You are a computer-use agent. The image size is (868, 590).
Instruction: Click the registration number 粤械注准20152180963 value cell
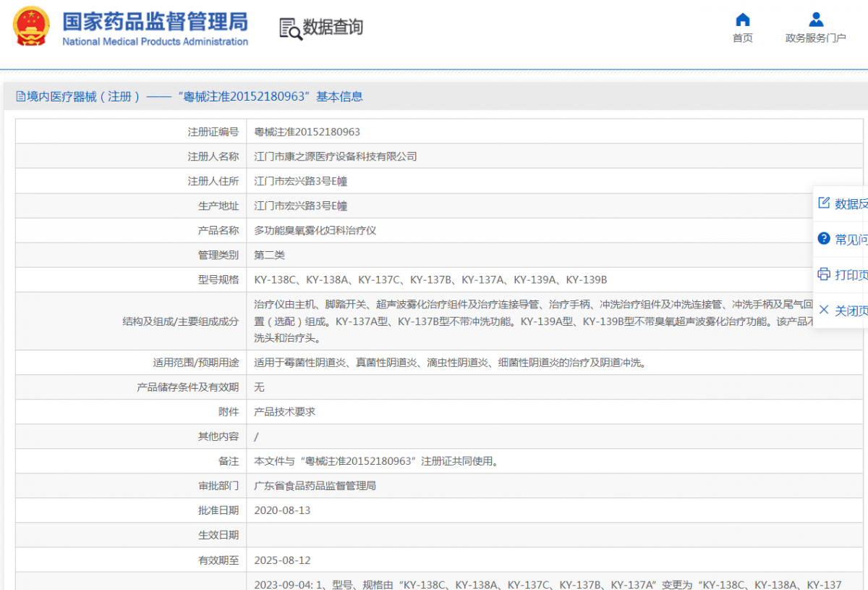(x=307, y=132)
